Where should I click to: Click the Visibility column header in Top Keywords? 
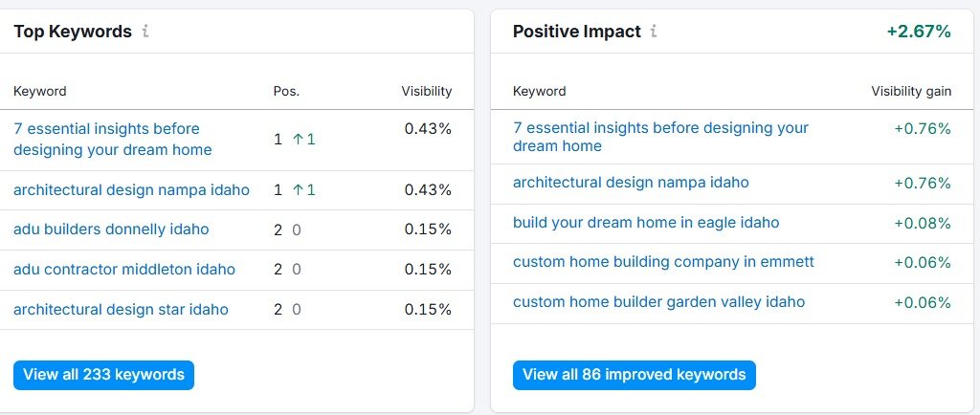(x=426, y=91)
